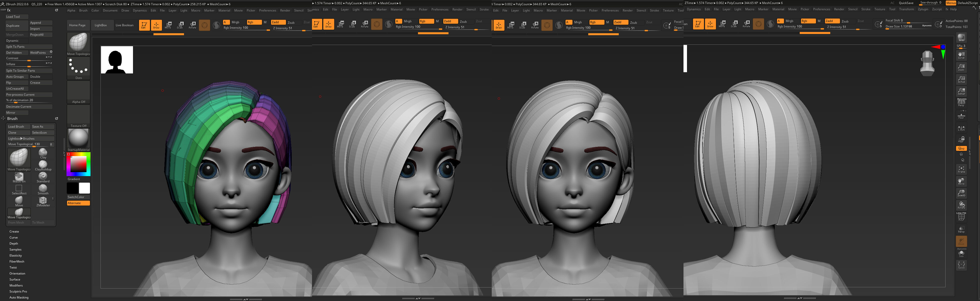
Task: Click the Load Tool button
Action: 17,17
